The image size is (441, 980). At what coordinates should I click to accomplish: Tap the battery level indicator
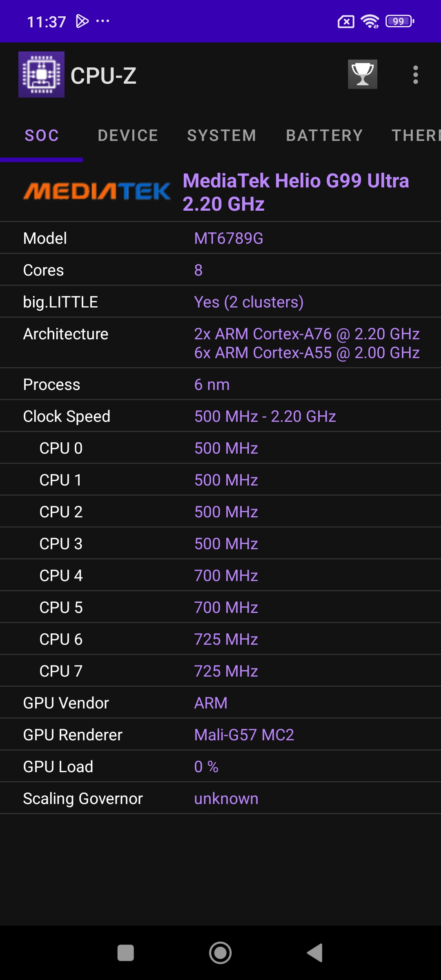[x=399, y=21]
